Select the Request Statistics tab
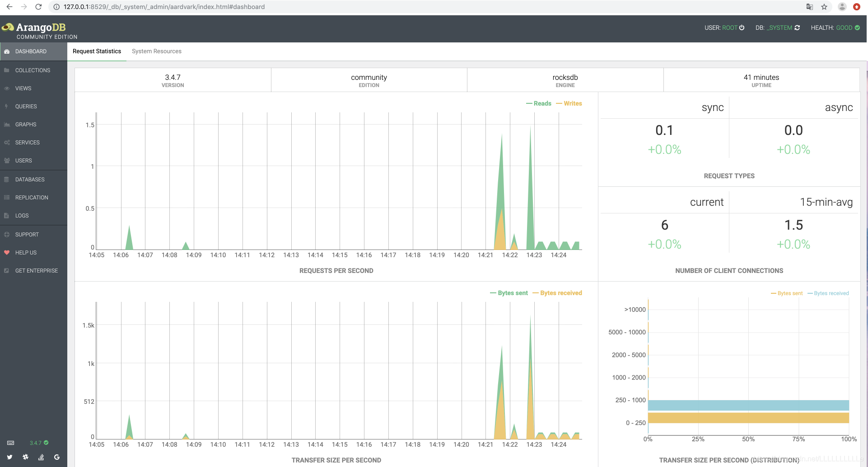 pyautogui.click(x=97, y=51)
